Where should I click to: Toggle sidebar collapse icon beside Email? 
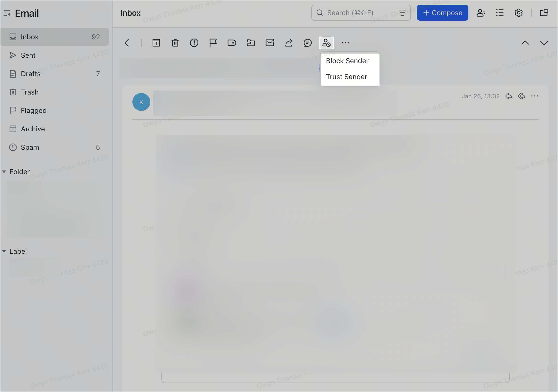click(7, 13)
